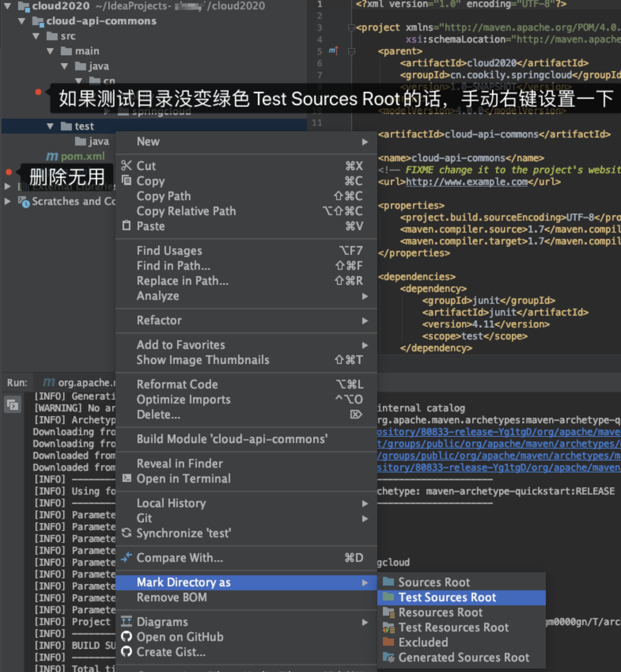Click the Create Gist GitHub icon

pyautogui.click(x=126, y=652)
